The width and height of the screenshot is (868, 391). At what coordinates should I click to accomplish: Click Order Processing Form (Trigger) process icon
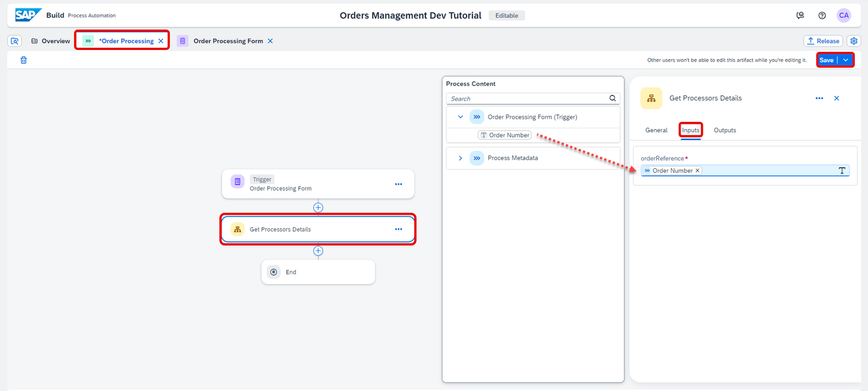point(477,117)
